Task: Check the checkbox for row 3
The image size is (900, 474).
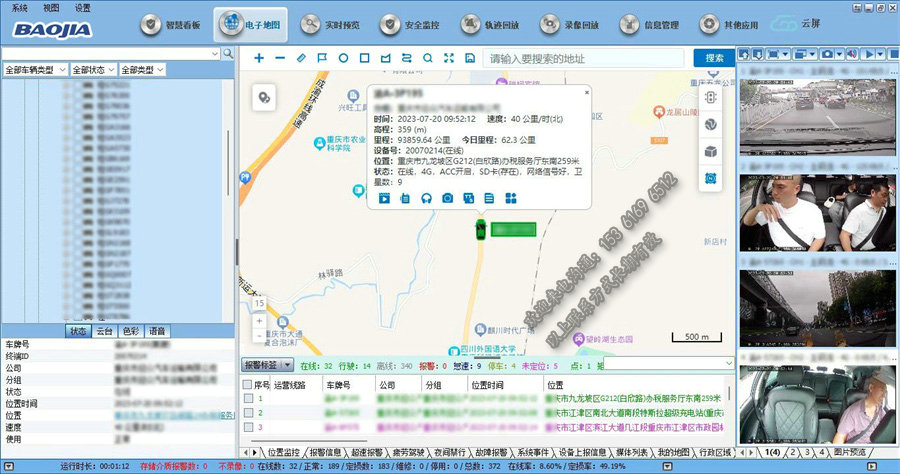Action: (248, 427)
